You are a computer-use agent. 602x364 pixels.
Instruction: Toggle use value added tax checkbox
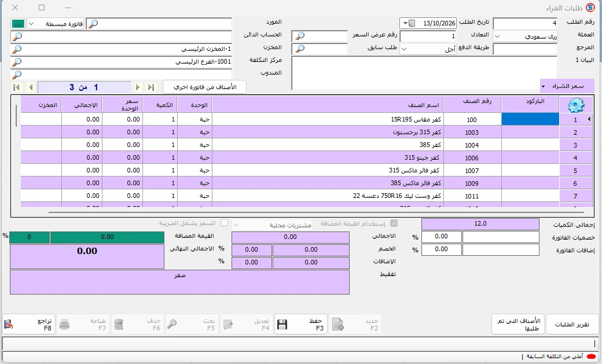tap(394, 223)
